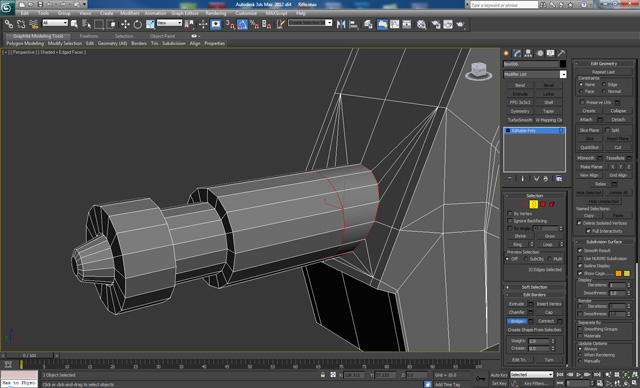The image size is (640, 388).
Task: Click the Cap button
Action: pos(549,312)
